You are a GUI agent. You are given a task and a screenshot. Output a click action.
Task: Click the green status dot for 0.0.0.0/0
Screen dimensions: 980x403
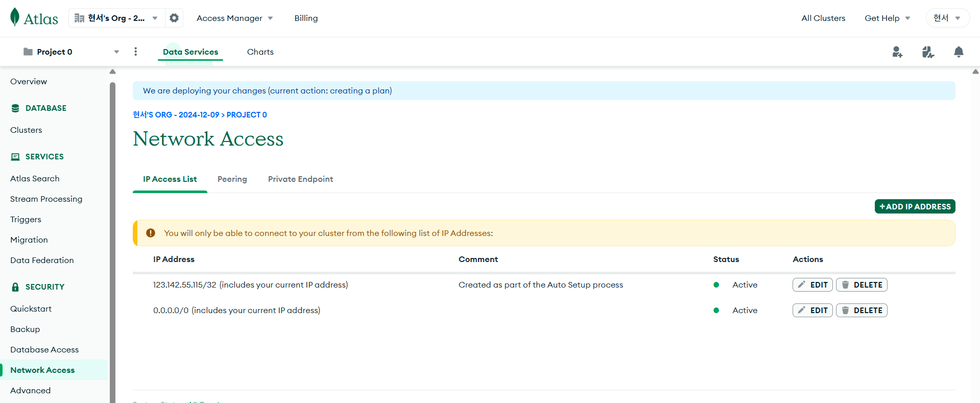716,311
